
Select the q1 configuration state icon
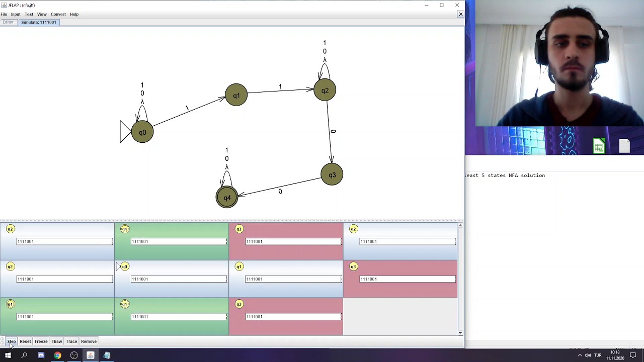click(239, 266)
